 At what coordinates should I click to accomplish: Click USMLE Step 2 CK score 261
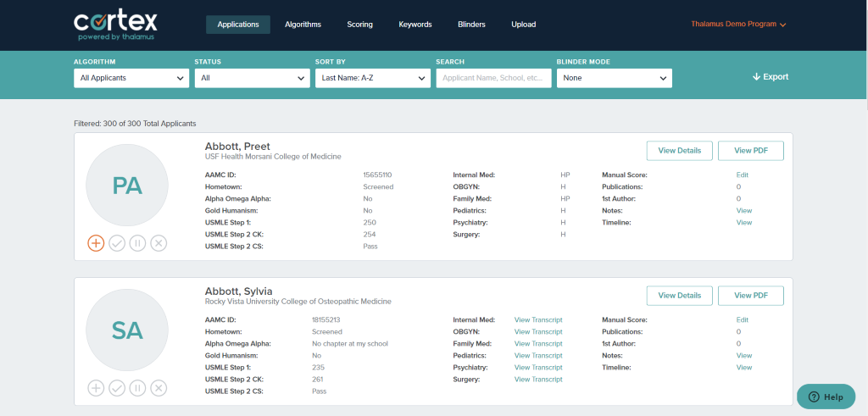[x=317, y=380]
